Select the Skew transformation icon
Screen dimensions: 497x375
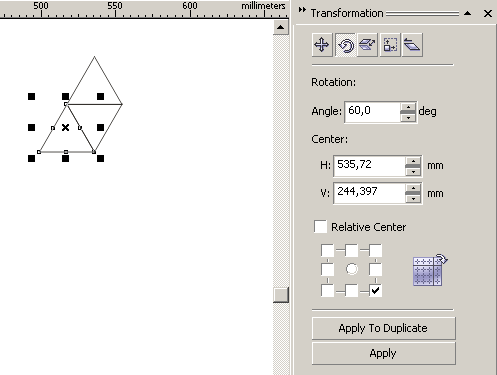(x=412, y=45)
